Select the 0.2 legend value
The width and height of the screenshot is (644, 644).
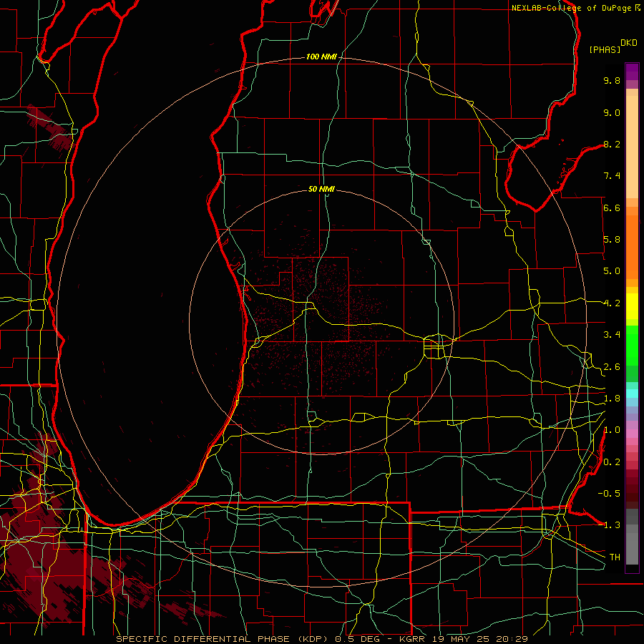[x=612, y=462]
